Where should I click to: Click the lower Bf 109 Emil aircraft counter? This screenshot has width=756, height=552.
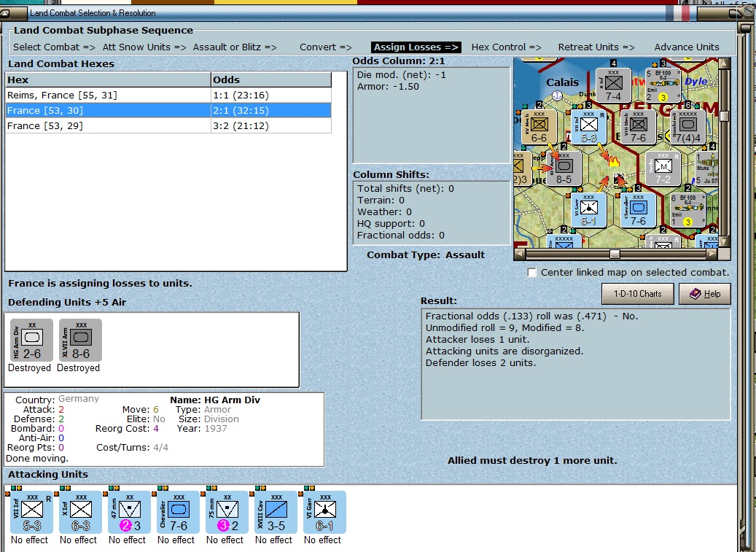tap(688, 210)
